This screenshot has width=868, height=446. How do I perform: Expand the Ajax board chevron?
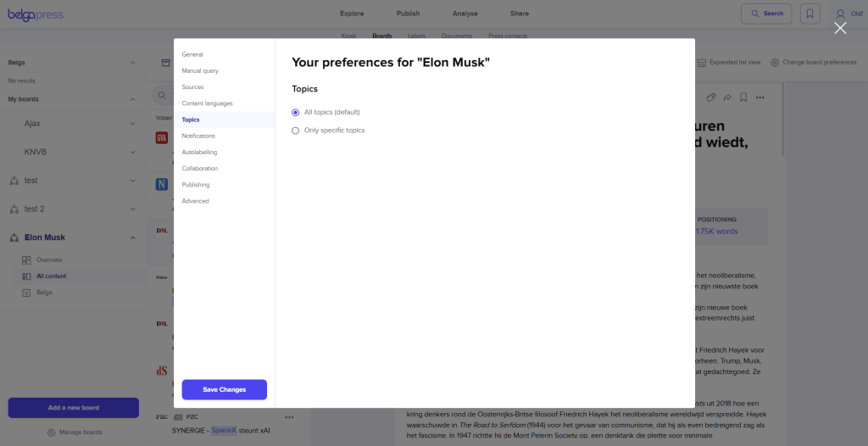(x=132, y=124)
